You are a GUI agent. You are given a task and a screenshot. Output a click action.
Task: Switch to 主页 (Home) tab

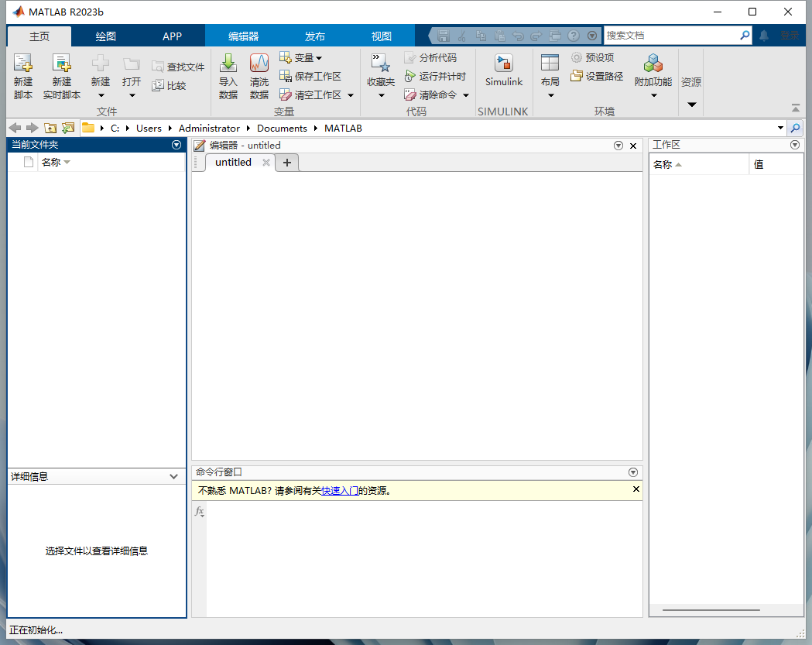39,36
